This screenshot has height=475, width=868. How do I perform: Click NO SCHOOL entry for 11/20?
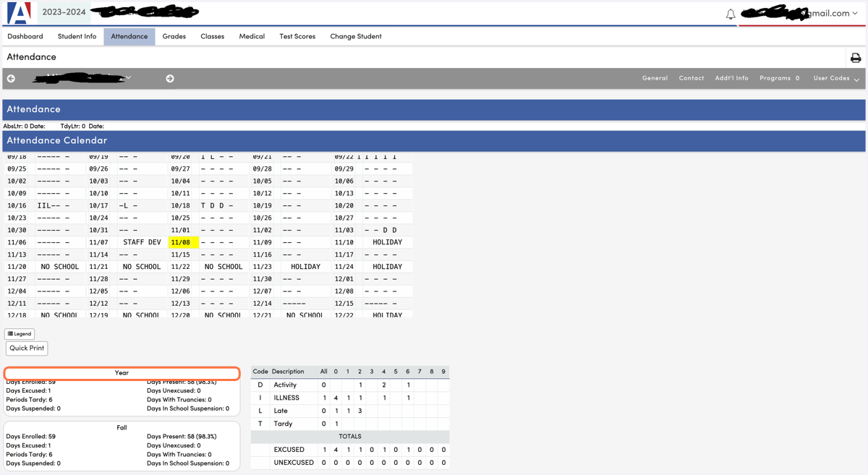[60, 267]
